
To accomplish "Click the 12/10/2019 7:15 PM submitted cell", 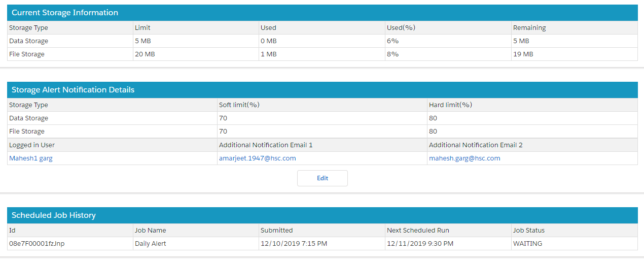I will 294,244.
